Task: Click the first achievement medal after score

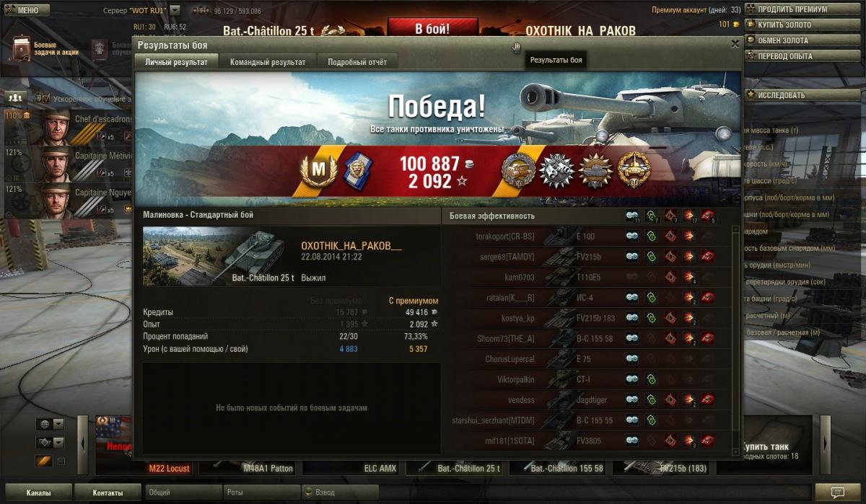Action: (x=518, y=170)
